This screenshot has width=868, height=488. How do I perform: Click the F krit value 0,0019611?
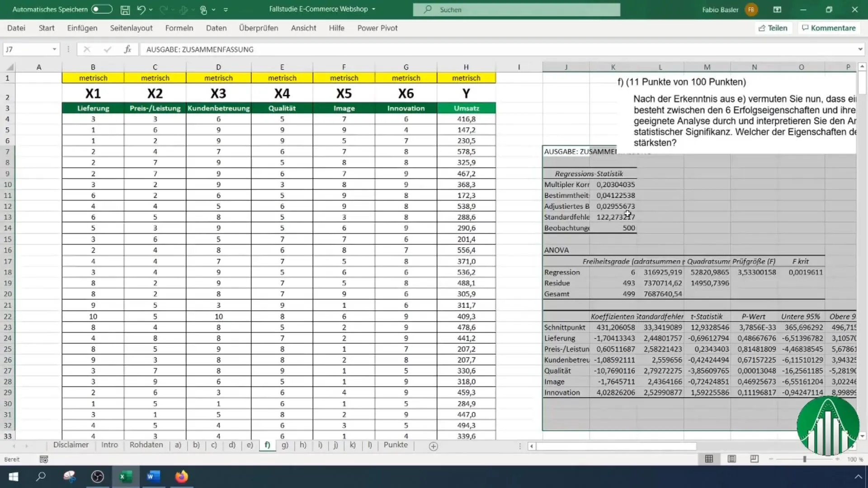click(802, 272)
